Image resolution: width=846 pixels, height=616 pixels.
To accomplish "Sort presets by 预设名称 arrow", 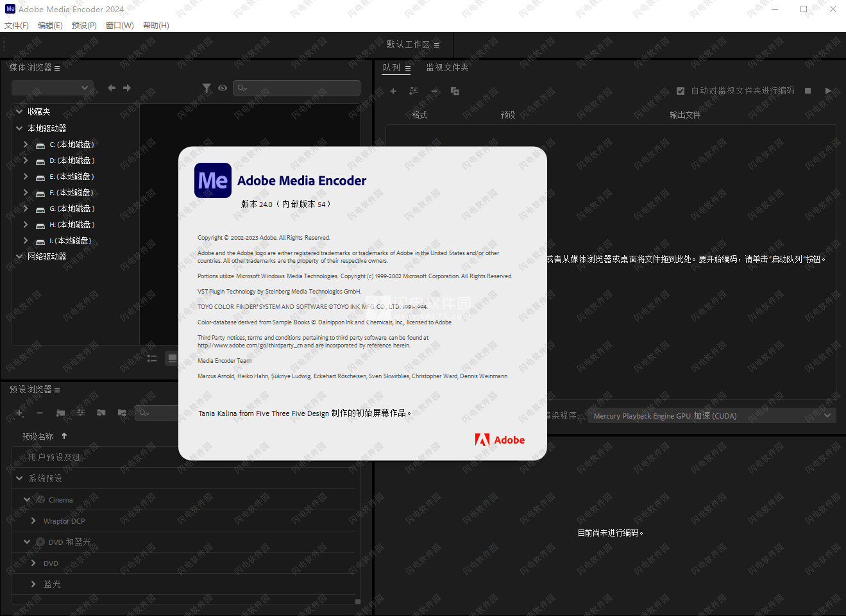I will (64, 436).
